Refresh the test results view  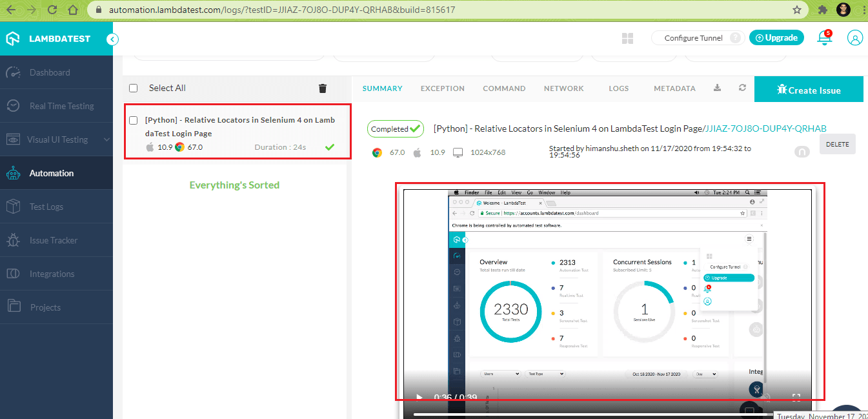point(742,87)
